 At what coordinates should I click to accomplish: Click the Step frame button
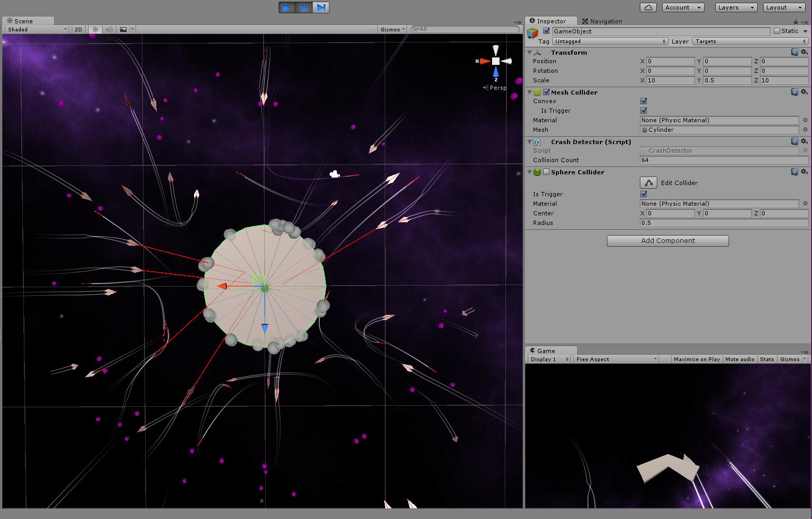tap(320, 7)
